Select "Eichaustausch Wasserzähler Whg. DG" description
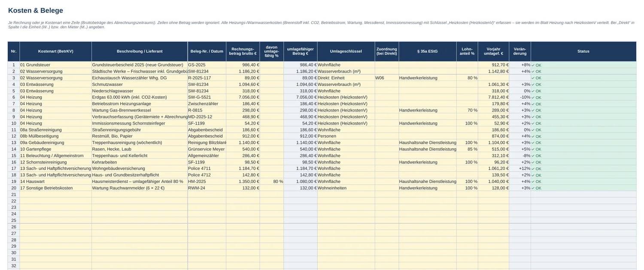The image size is (644, 270). pos(140,78)
